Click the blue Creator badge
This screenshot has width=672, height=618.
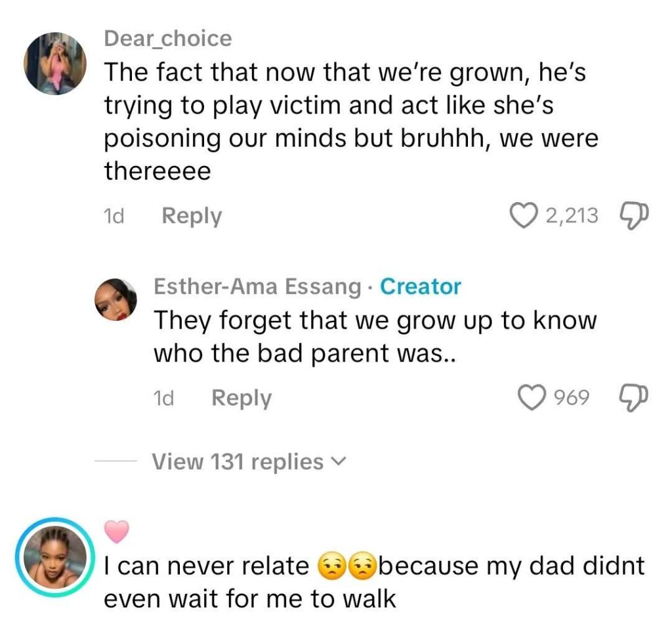click(x=421, y=287)
